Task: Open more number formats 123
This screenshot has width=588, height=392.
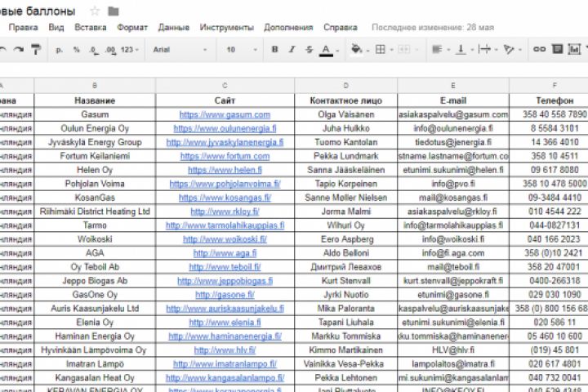Action: coord(129,50)
